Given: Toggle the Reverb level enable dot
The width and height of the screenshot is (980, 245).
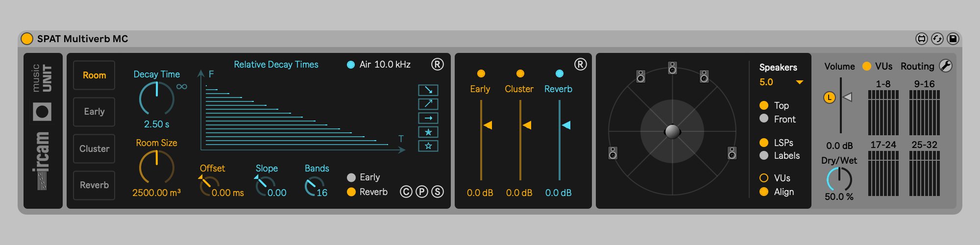Looking at the screenshot, I should 560,73.
